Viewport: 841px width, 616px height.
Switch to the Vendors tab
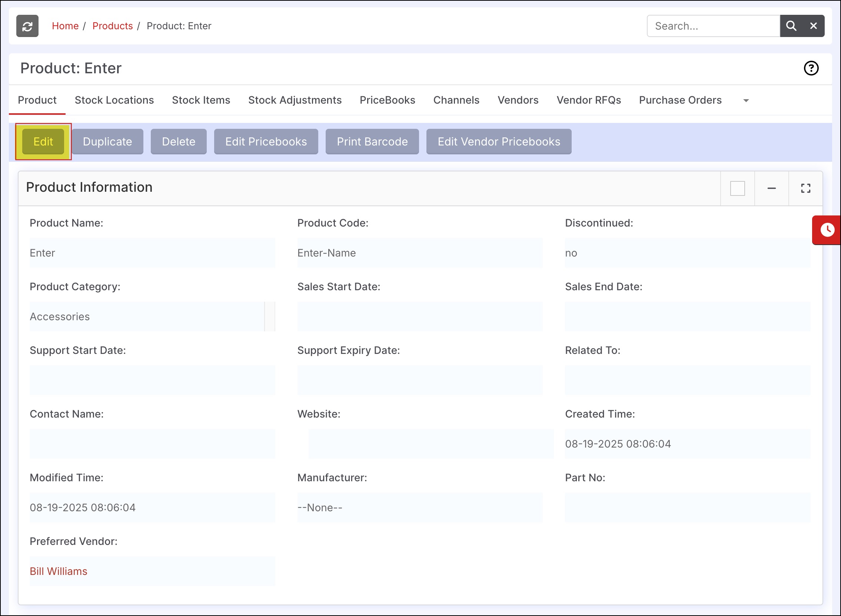(518, 100)
